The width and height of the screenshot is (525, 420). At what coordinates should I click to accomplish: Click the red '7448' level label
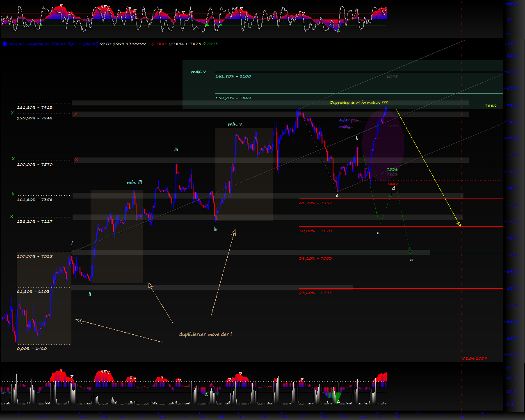coord(392,184)
